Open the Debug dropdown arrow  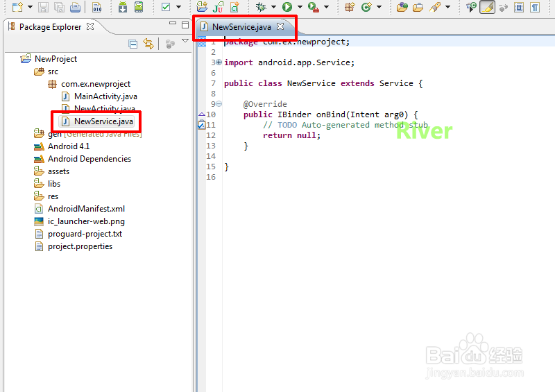[273, 7]
